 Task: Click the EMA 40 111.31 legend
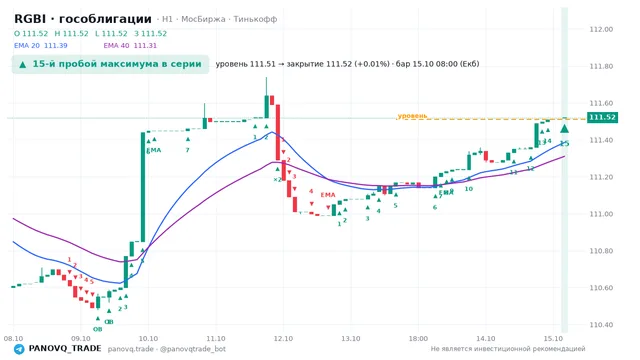pos(130,45)
